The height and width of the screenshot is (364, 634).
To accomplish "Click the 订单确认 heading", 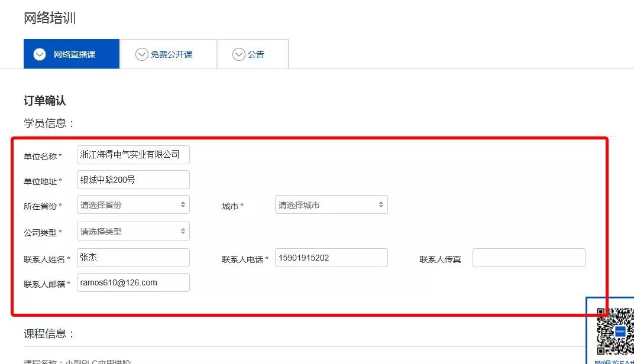I will click(45, 101).
